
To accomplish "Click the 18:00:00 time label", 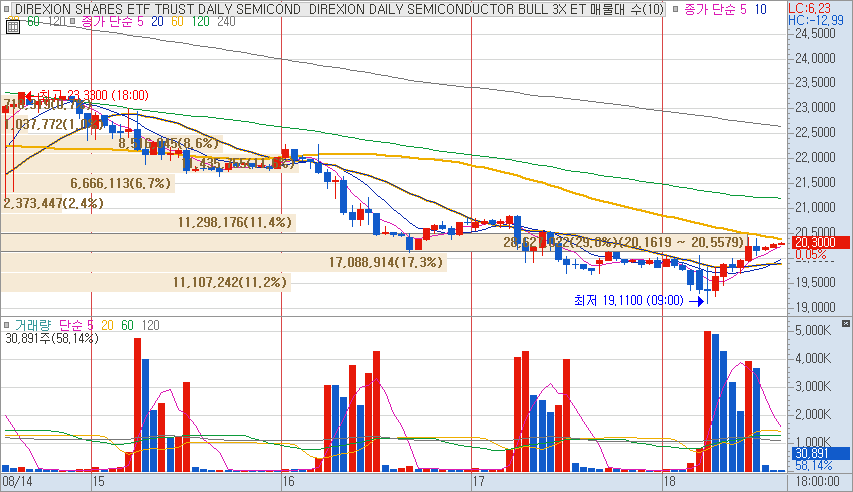I will pos(817,482).
